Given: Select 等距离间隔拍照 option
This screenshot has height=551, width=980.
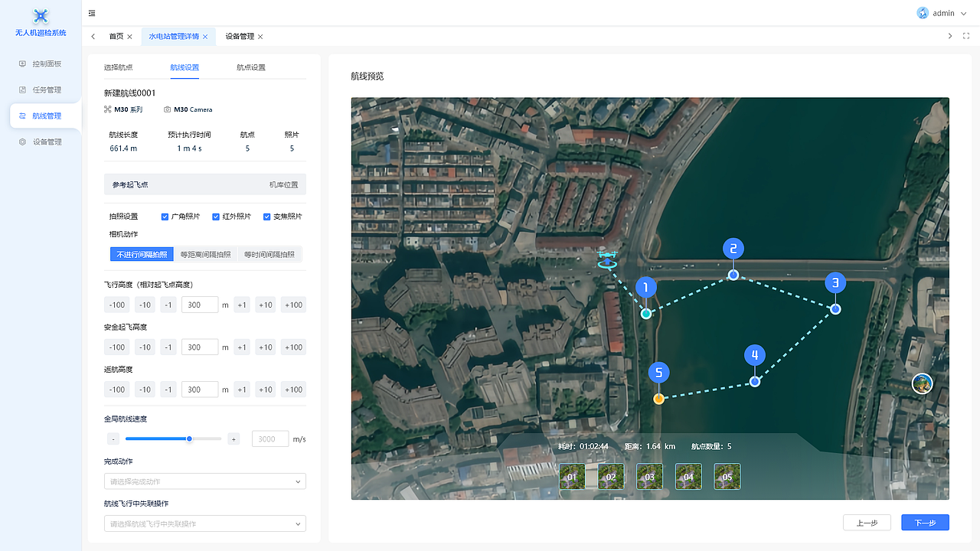Looking at the screenshot, I should (205, 254).
